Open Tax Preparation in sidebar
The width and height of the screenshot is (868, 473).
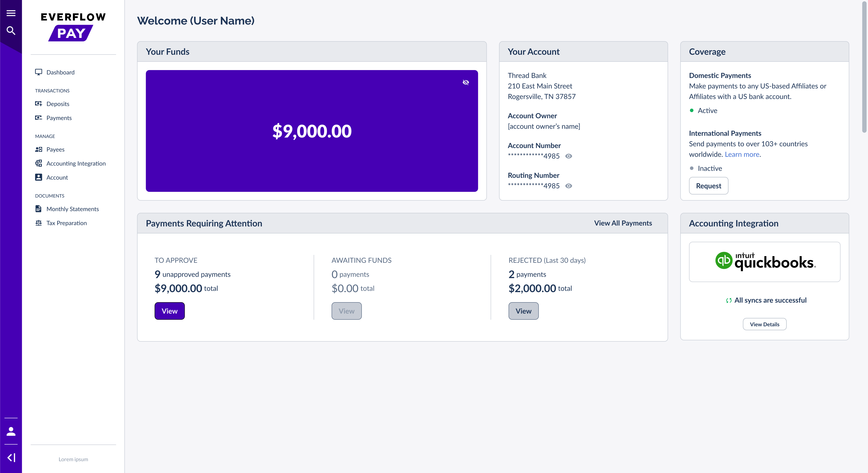click(66, 223)
